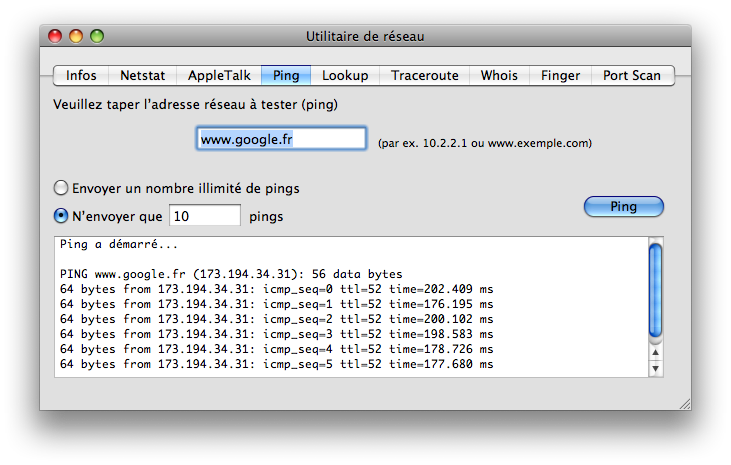Click the icmp_seq=5 time=177.680 ms line
The height and width of the screenshot is (465, 731).
click(x=276, y=364)
